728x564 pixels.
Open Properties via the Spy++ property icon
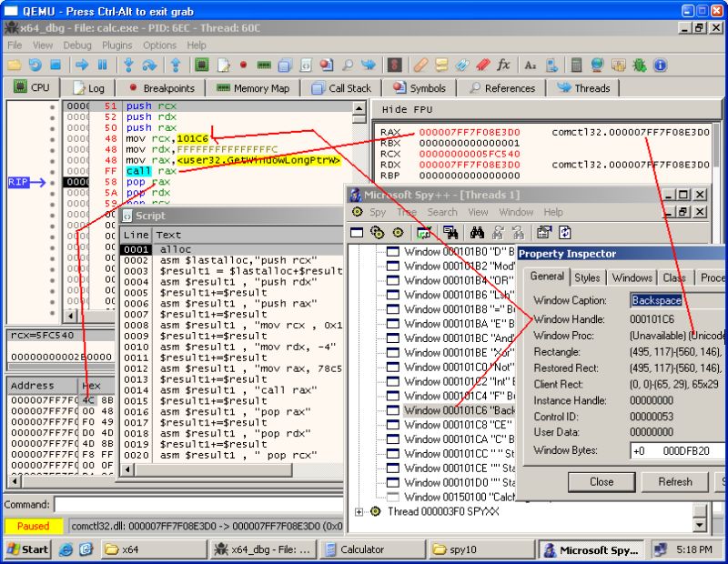(x=544, y=232)
